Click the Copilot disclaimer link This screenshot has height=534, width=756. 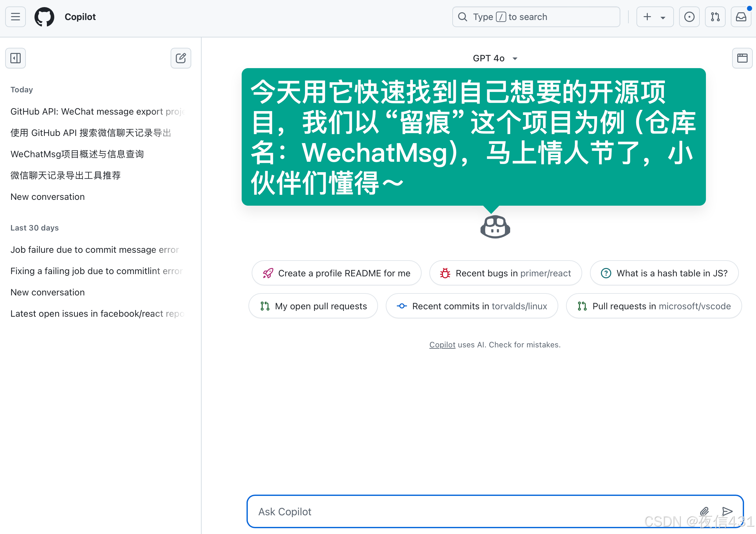(x=442, y=344)
